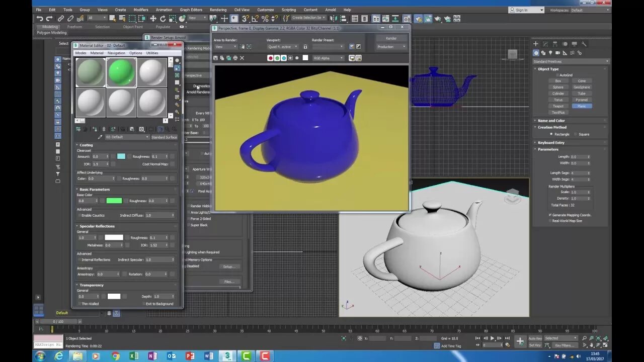Open the Area to Render View dropdown
This screenshot has width=644, height=362.
coord(225,47)
